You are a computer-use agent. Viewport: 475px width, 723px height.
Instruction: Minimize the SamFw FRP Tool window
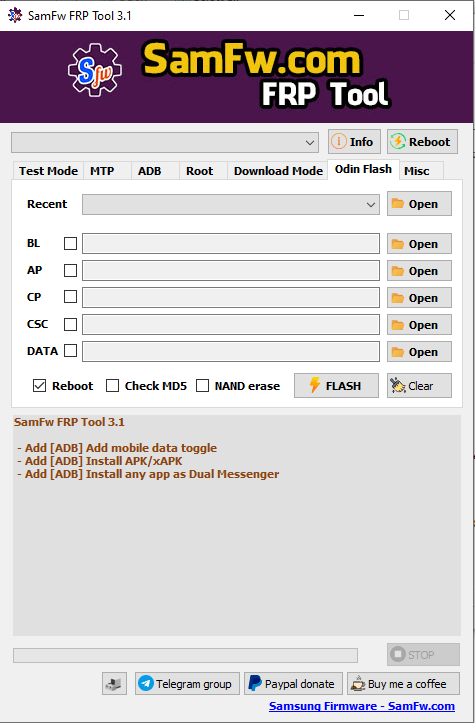[359, 15]
